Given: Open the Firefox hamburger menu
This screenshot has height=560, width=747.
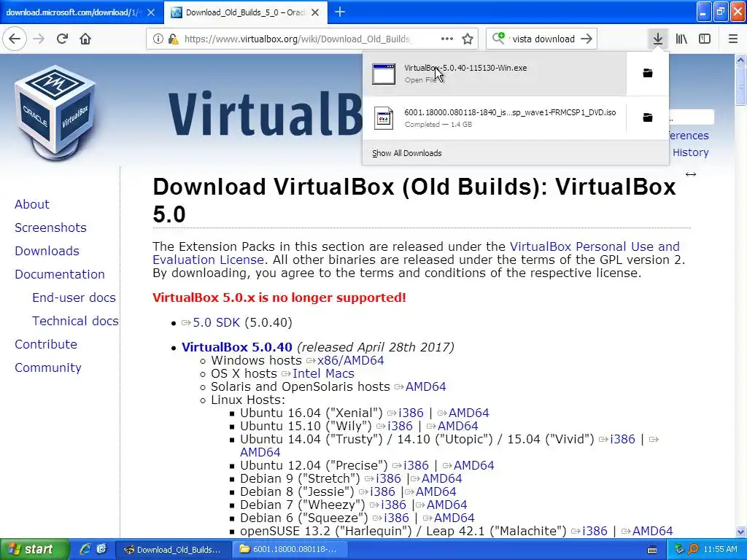Looking at the screenshot, I should tap(733, 39).
